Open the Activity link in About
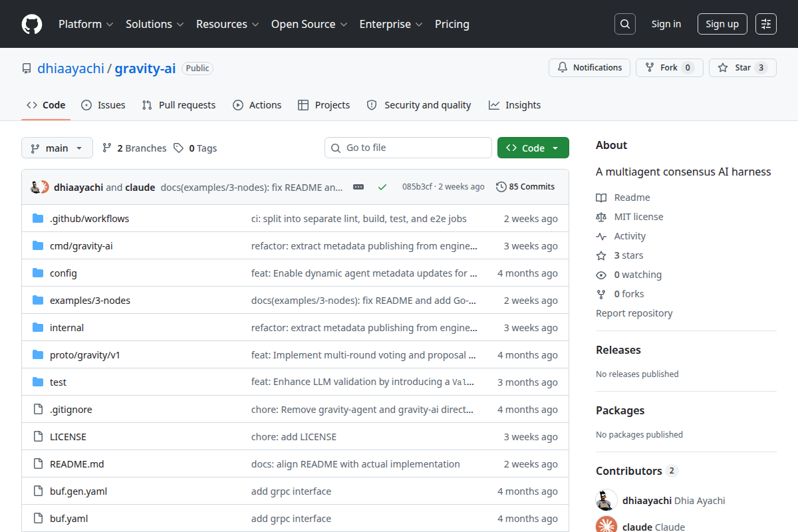 621,236
